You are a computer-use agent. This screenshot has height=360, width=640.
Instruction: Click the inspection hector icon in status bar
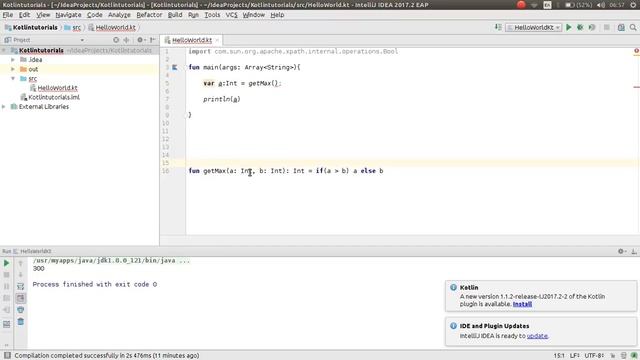(623, 356)
